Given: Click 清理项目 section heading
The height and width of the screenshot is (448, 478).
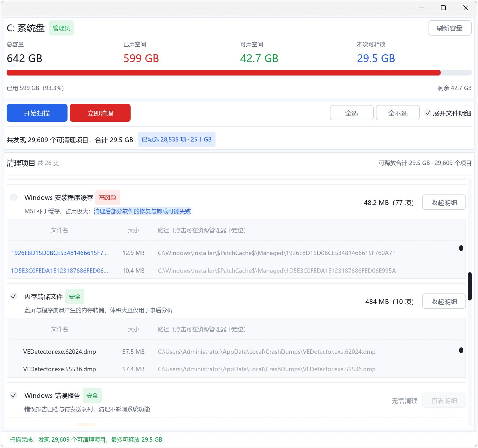Looking at the screenshot, I should [21, 163].
